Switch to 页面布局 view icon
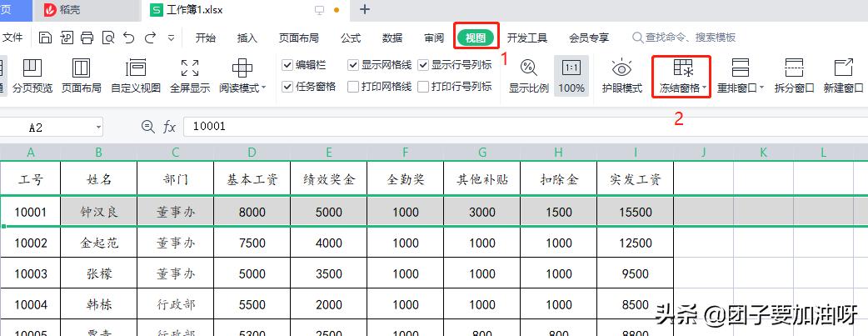The height and width of the screenshot is (336, 868). 82,76
